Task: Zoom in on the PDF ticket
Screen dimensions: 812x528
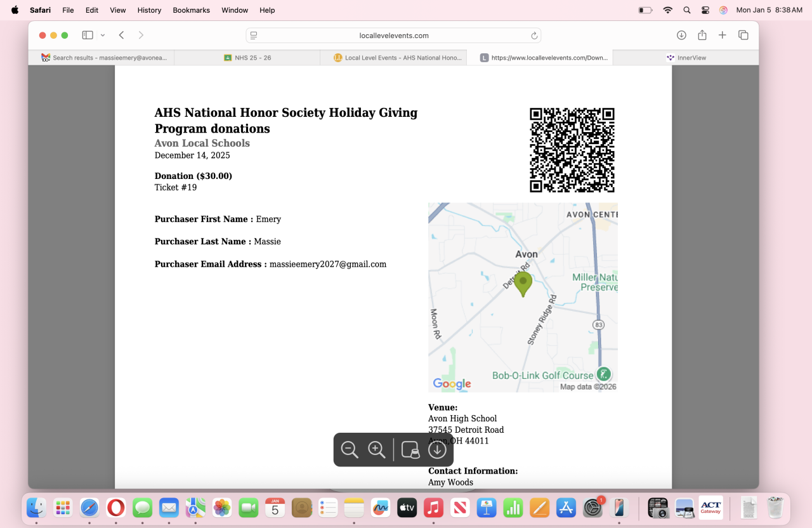Action: pos(377,450)
